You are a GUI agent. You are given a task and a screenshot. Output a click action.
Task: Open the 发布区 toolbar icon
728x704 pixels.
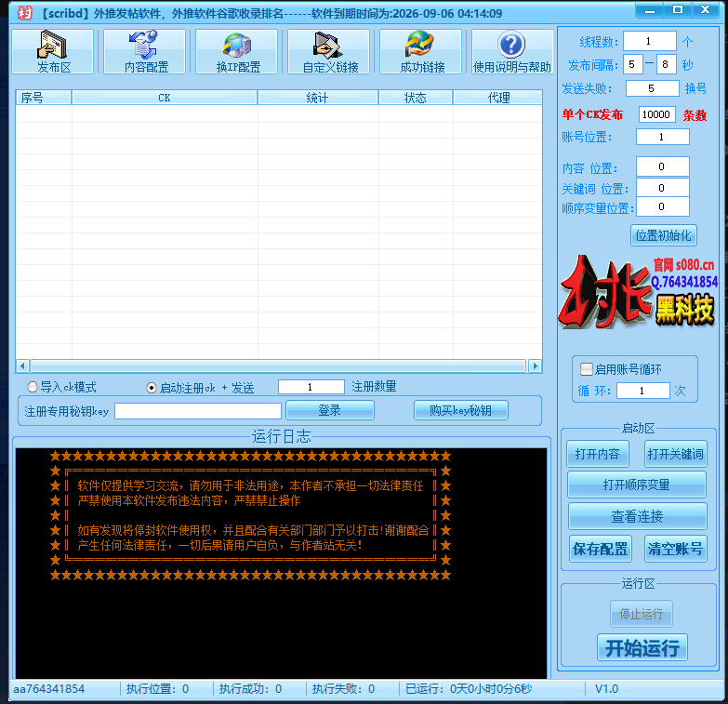53,51
